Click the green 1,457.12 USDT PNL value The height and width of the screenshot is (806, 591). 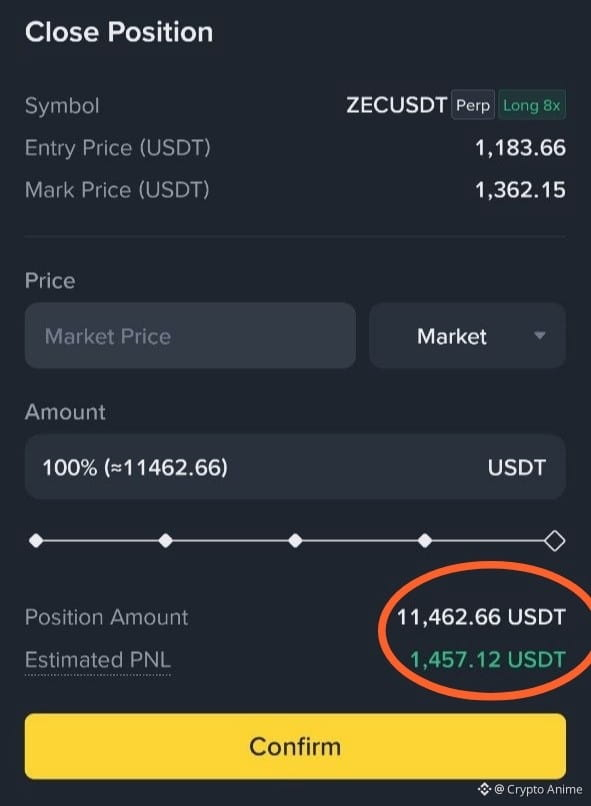pyautogui.click(x=488, y=660)
